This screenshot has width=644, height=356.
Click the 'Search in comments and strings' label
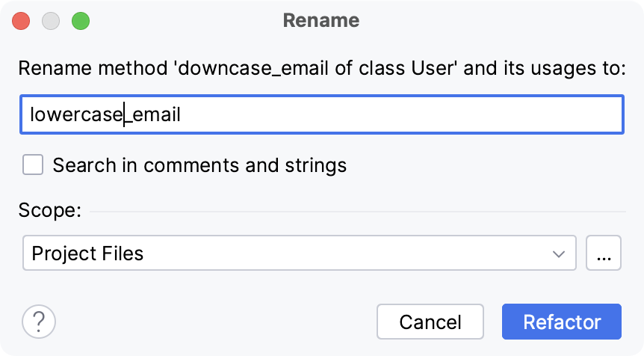click(199, 165)
